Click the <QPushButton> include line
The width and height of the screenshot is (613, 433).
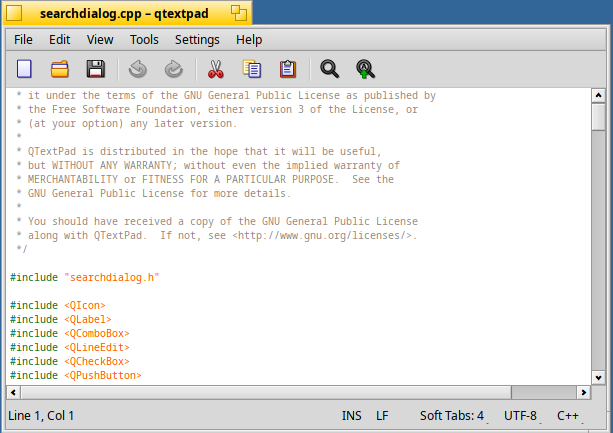tap(75, 376)
